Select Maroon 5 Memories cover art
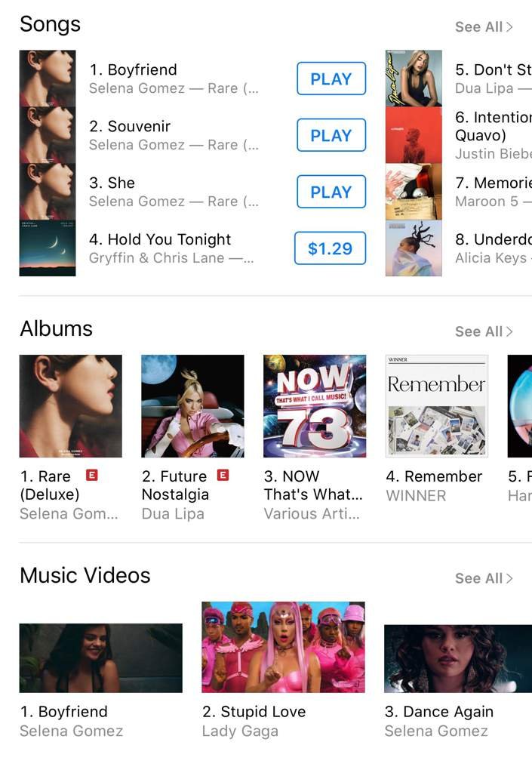 [x=414, y=192]
